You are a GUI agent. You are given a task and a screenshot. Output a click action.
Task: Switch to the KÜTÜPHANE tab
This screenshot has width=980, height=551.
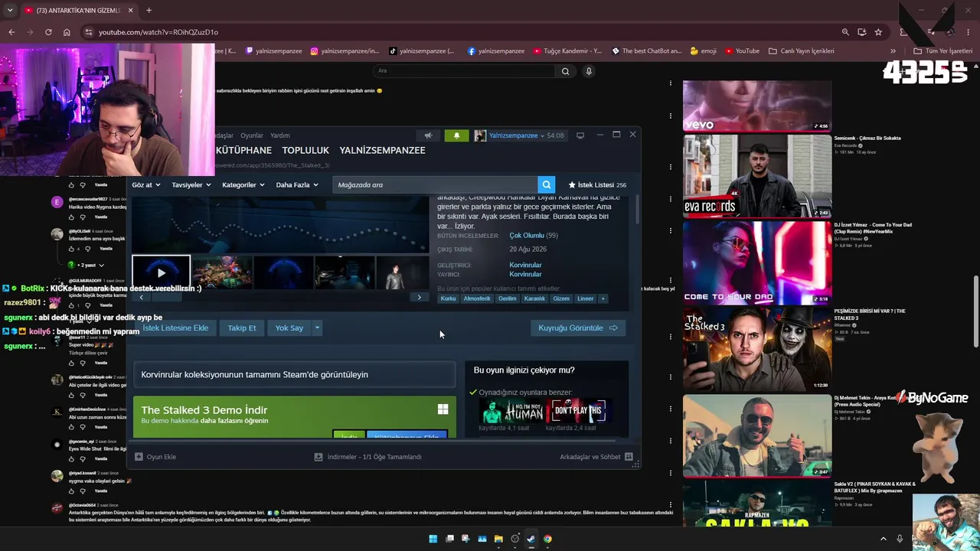243,150
